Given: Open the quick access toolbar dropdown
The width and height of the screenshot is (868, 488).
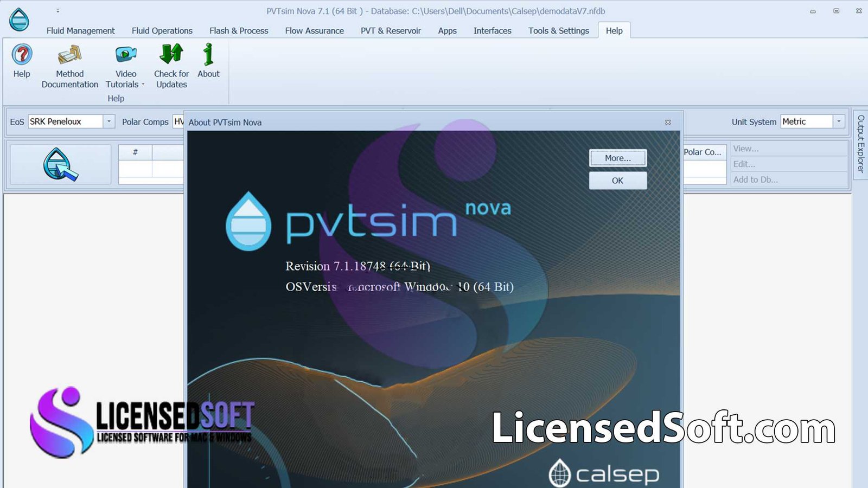Looking at the screenshot, I should (58, 11).
